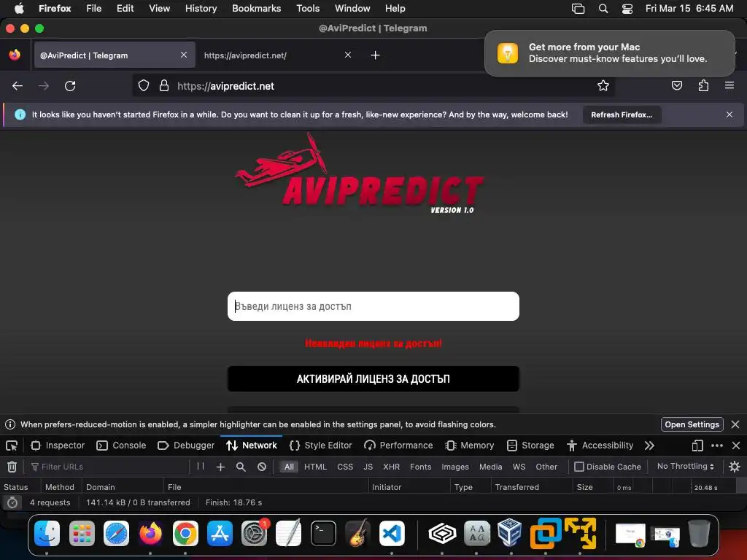This screenshot has height=560, width=747.
Task: Filter requests by Fonts
Action: click(421, 467)
